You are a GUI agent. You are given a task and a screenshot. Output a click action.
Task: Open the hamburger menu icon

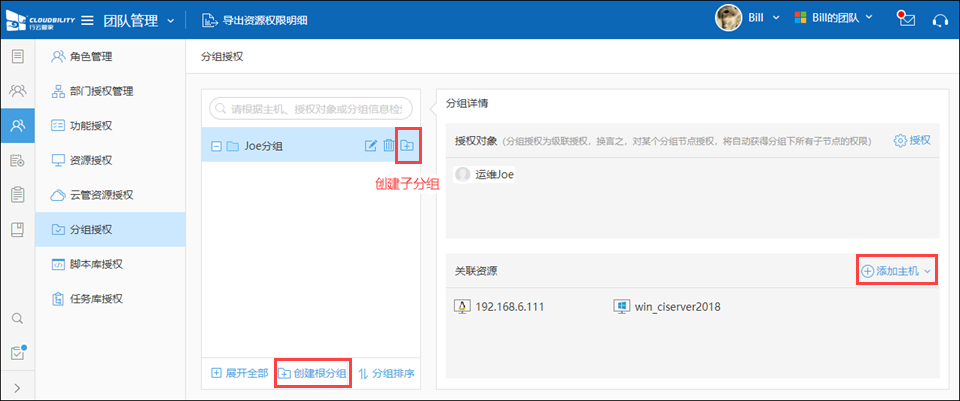(x=88, y=19)
